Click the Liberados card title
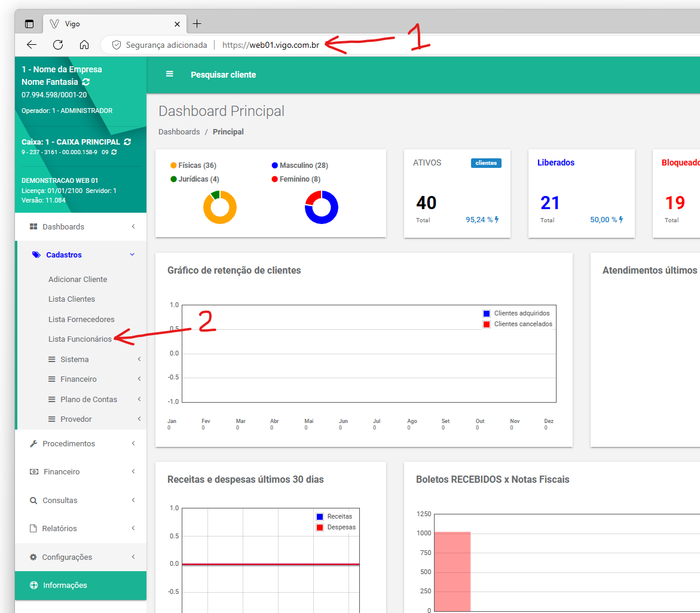 point(556,163)
